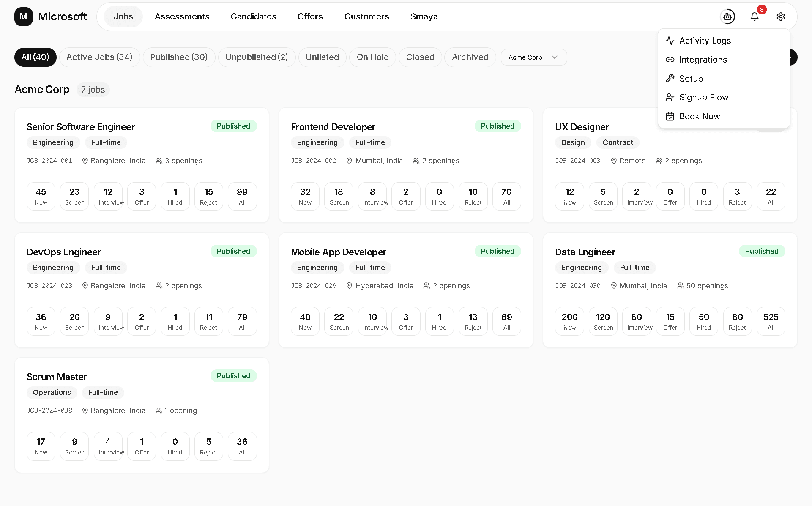
Task: Click Published badge on Scrum Master card
Action: 233,376
